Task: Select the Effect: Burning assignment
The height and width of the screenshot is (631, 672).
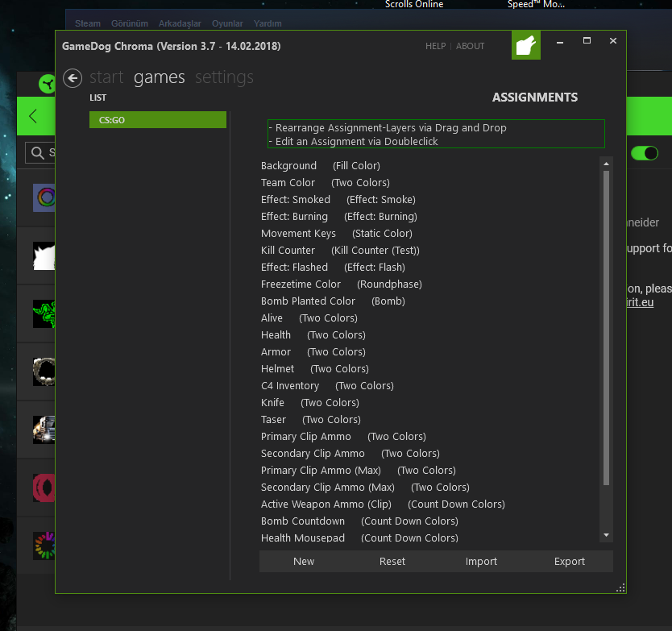Action: click(339, 217)
